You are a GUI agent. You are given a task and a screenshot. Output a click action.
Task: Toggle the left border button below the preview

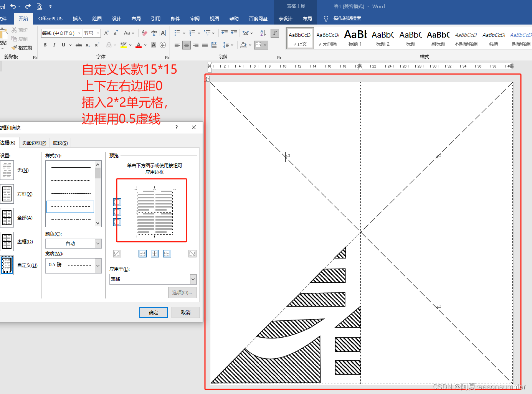[x=142, y=254]
